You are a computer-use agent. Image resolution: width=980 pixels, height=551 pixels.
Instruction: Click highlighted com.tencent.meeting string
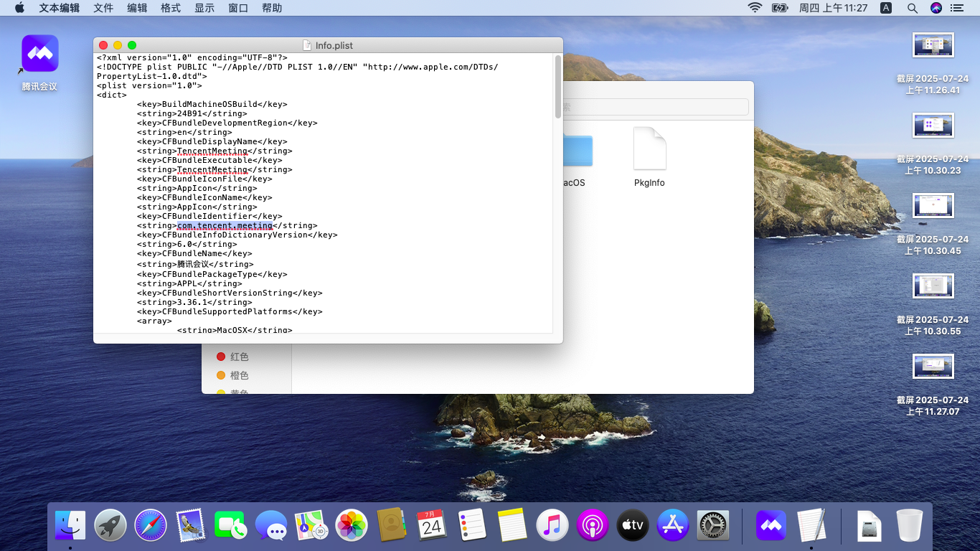[225, 225]
